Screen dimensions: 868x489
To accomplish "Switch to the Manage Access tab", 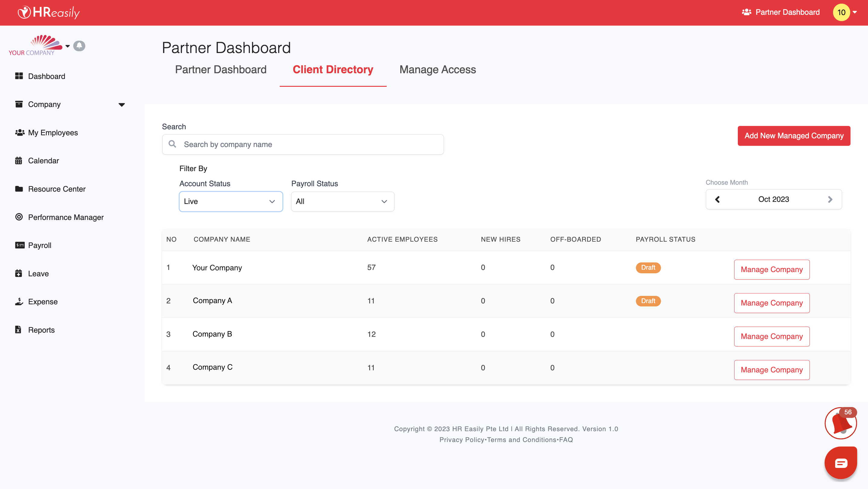I will click(437, 70).
